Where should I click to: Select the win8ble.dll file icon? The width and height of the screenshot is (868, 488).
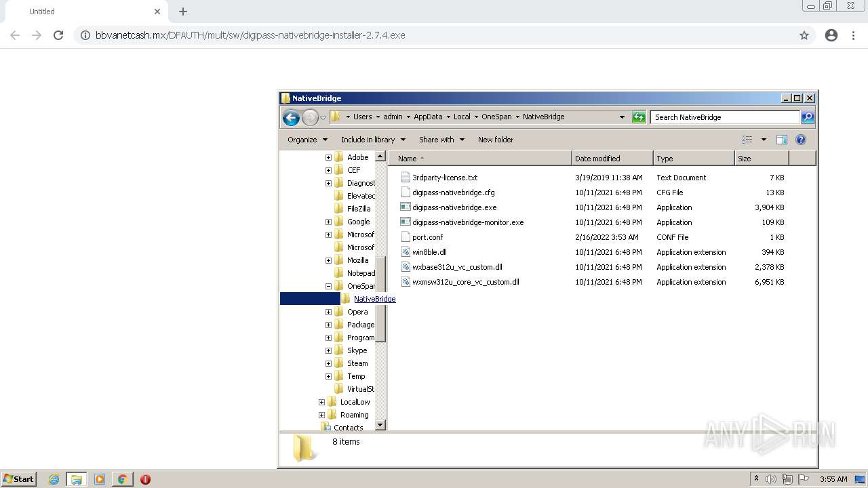pyautogui.click(x=406, y=252)
